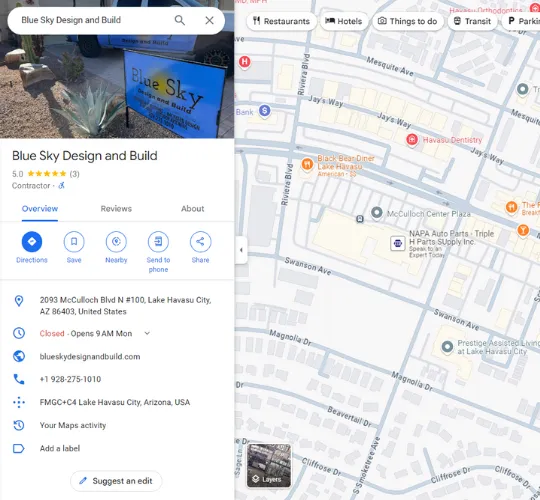Click NAPA Auto Parts map marker
Viewport: 540px width, 500px height.
[397, 243]
